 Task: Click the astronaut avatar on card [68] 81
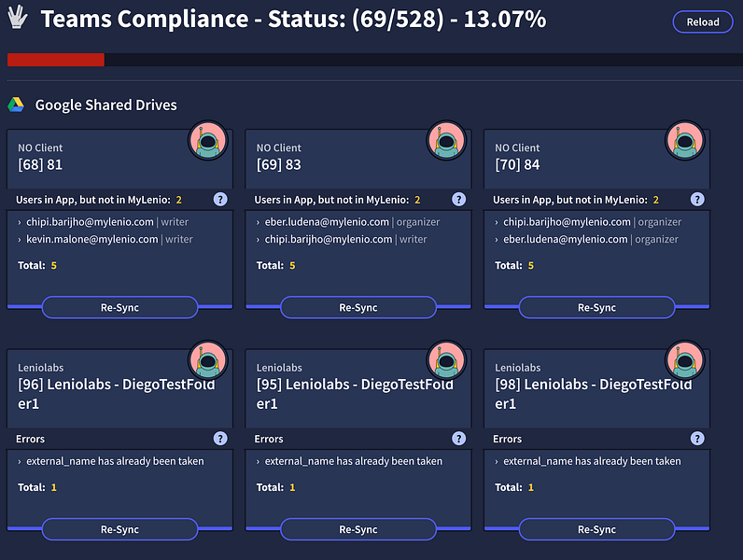[x=208, y=141]
